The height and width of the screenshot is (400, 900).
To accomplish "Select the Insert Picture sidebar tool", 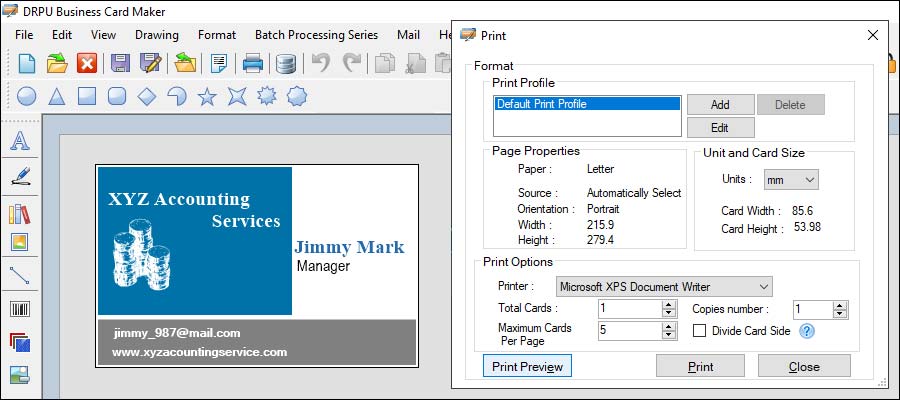I will point(20,242).
